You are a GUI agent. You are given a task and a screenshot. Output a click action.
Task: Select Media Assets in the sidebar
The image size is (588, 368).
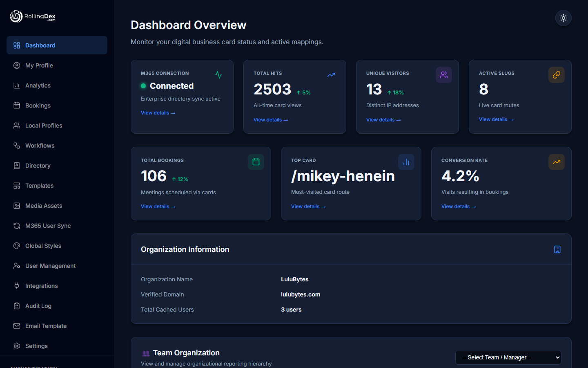pos(57,206)
